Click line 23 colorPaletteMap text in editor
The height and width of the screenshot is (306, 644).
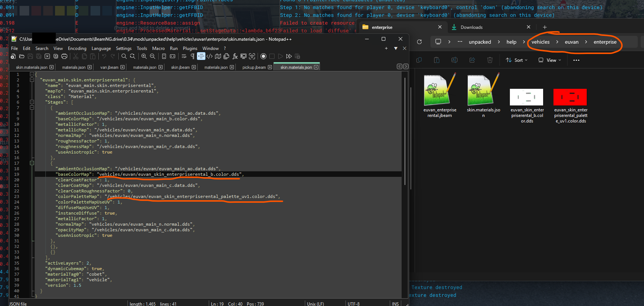[168, 196]
